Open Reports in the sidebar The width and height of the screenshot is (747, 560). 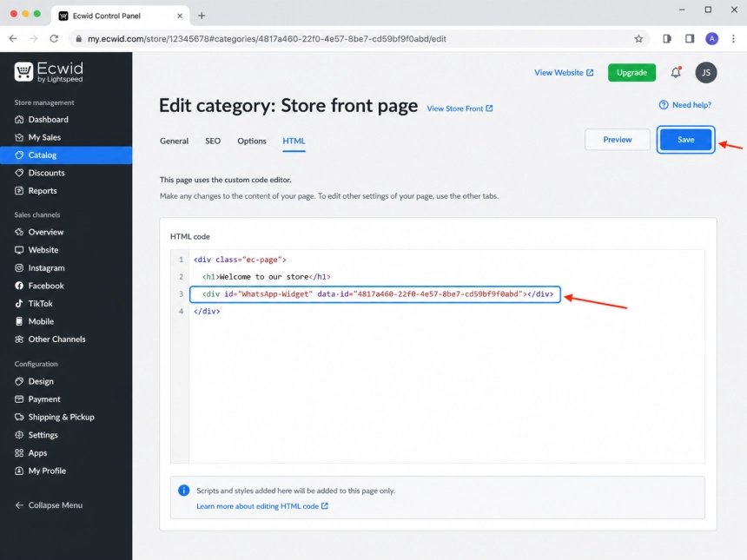click(43, 191)
